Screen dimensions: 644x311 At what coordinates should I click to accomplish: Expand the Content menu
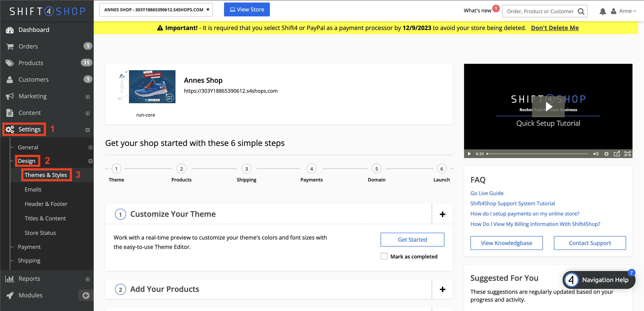click(x=88, y=113)
